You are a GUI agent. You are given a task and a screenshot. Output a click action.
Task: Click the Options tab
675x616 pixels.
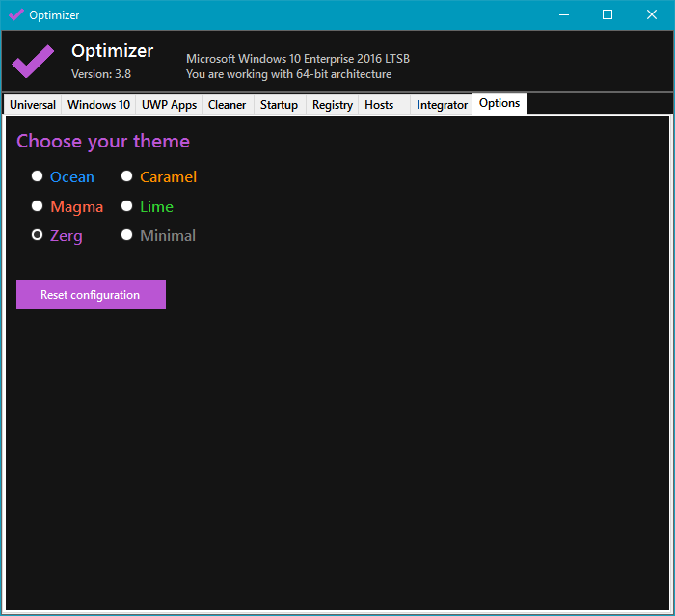pyautogui.click(x=499, y=104)
